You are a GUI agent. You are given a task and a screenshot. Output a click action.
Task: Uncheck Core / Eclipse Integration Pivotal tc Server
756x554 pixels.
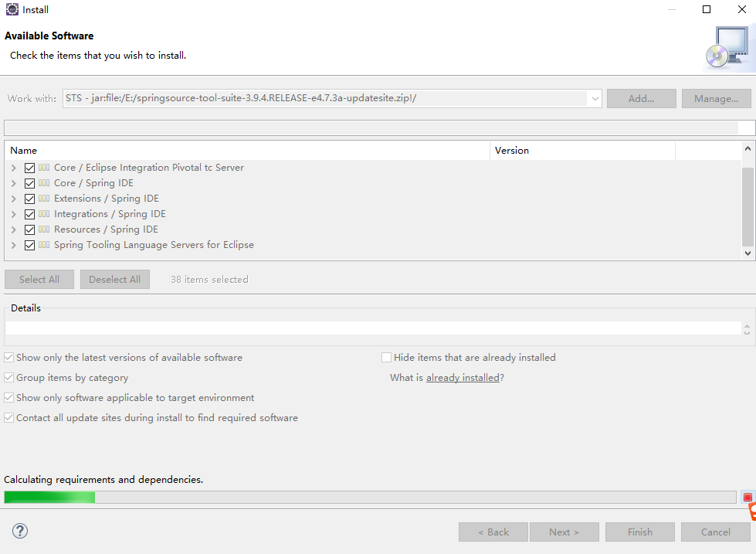pos(29,168)
